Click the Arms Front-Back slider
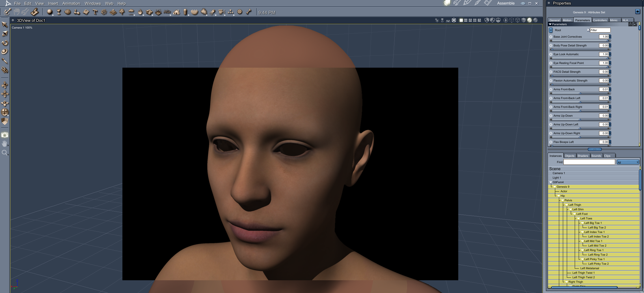The image size is (644, 293). (x=580, y=93)
